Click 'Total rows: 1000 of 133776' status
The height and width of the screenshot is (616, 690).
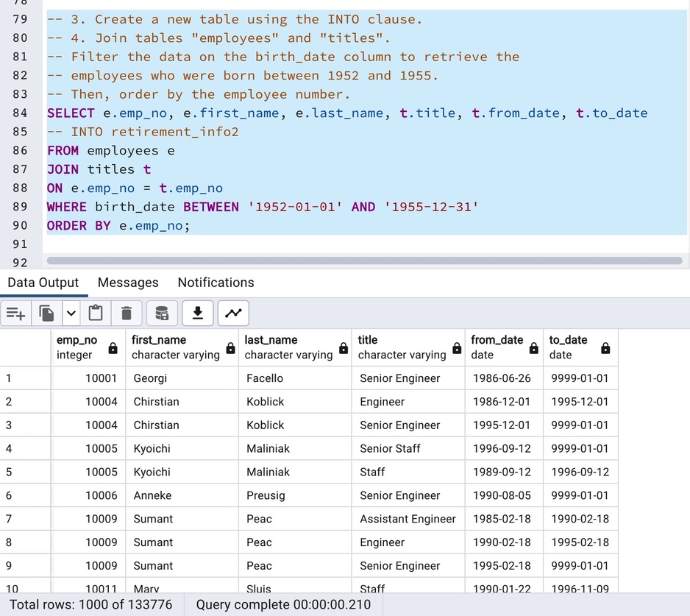pos(91,604)
